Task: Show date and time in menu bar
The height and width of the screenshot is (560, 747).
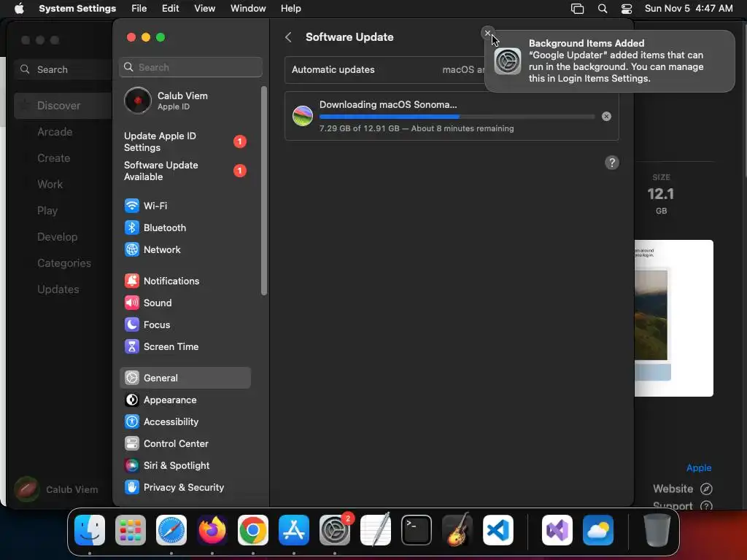Action: point(689,9)
